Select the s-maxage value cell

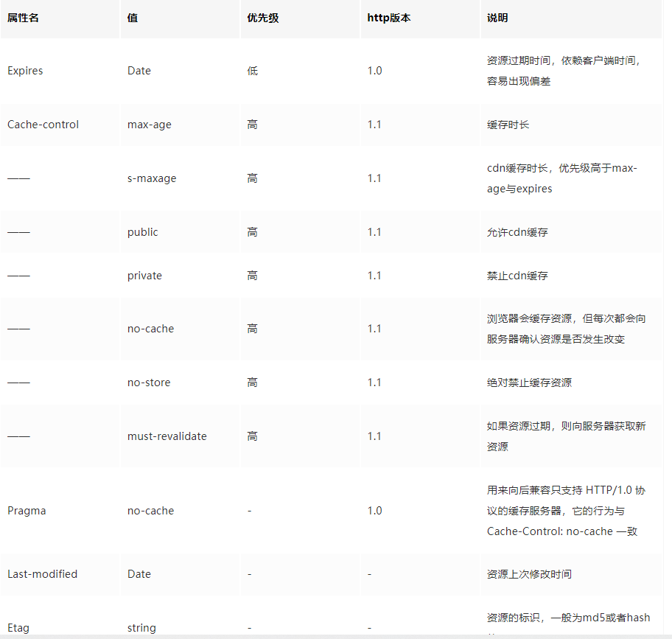[152, 178]
